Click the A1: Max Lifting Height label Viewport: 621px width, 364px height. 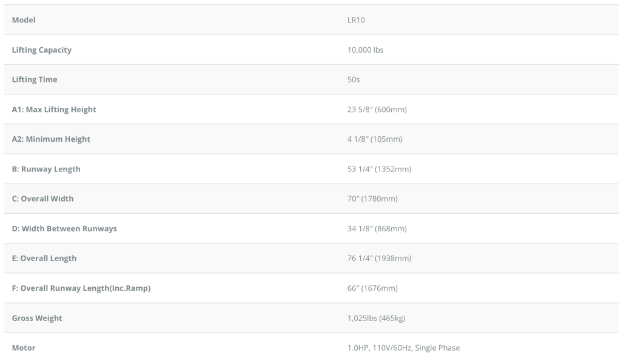[54, 110]
